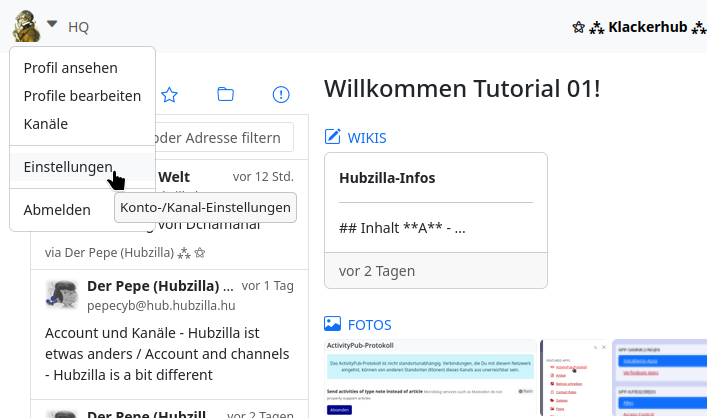Click Der Pepe's avatar on the 1 Tag post
This screenshot has height=418, width=707.
click(x=62, y=294)
